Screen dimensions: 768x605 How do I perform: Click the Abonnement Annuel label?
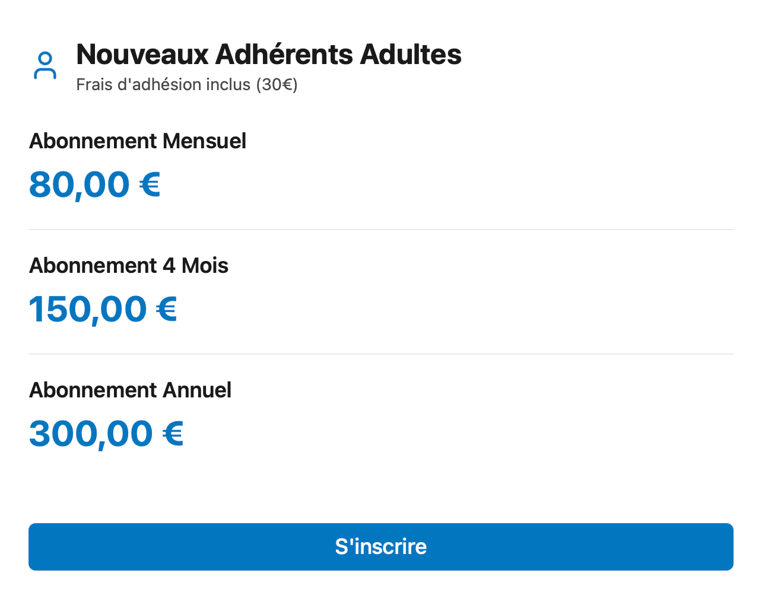130,390
